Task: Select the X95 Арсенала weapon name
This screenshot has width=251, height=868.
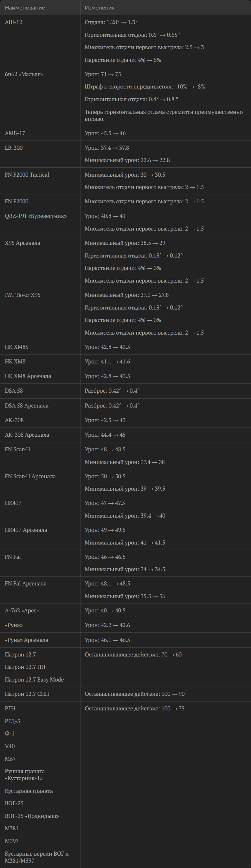Action: (x=22, y=243)
